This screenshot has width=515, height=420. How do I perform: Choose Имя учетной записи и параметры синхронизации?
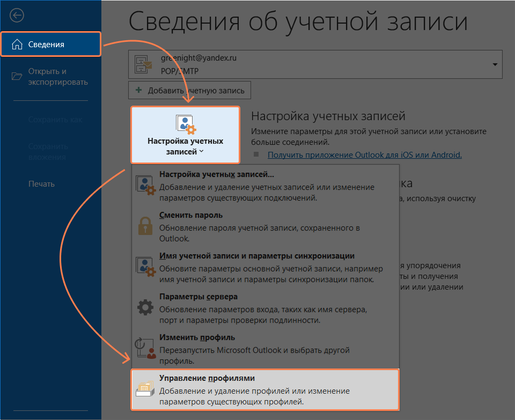(257, 256)
